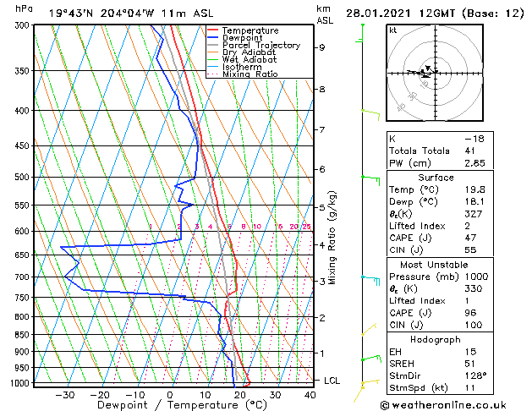The width and height of the screenshot is (532, 411).
Task: Click the cyan wind barb at 700 hPa
Action: tap(370, 280)
